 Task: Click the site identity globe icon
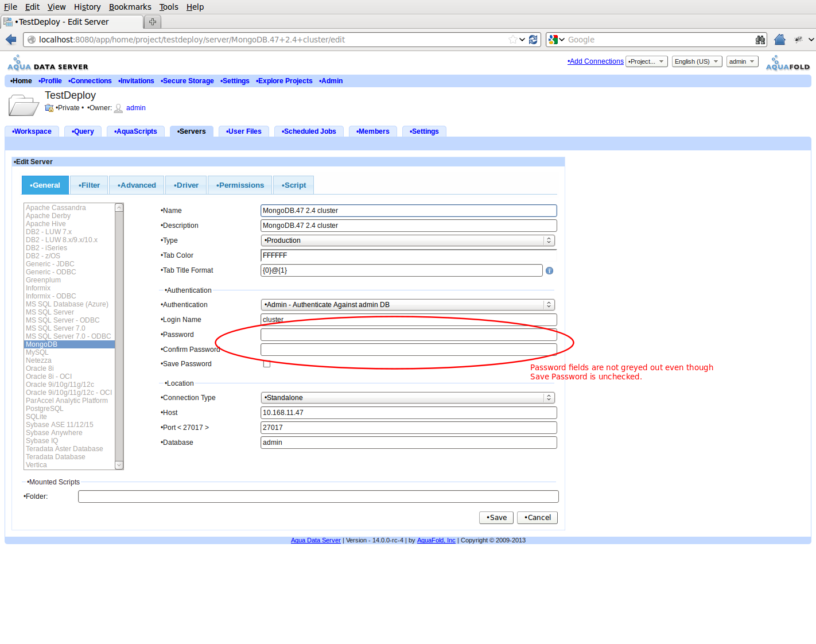(x=32, y=40)
